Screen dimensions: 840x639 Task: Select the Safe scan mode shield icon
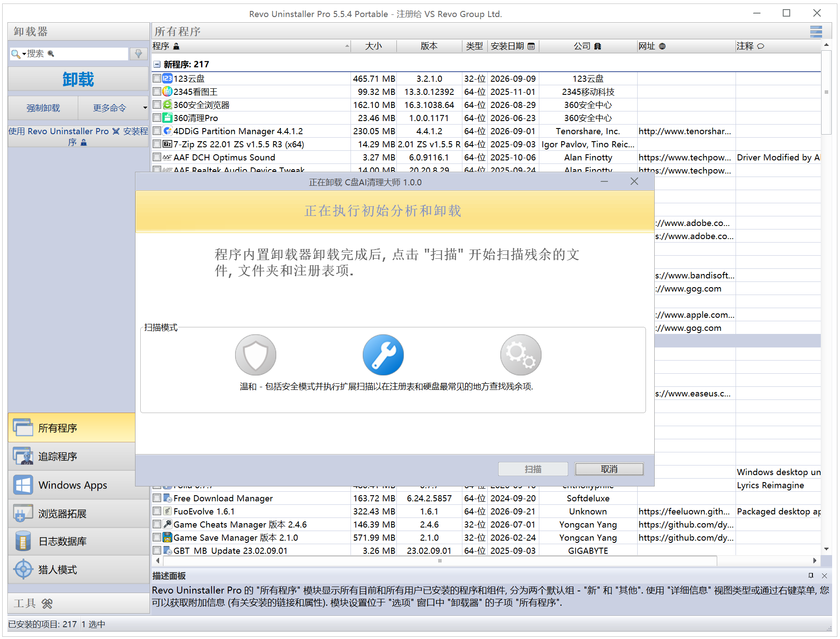click(256, 355)
